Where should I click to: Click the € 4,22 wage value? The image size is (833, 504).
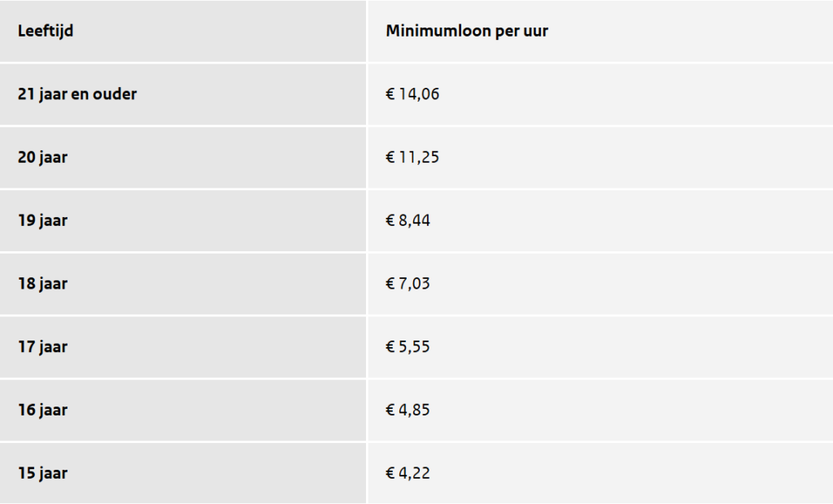pos(408,473)
